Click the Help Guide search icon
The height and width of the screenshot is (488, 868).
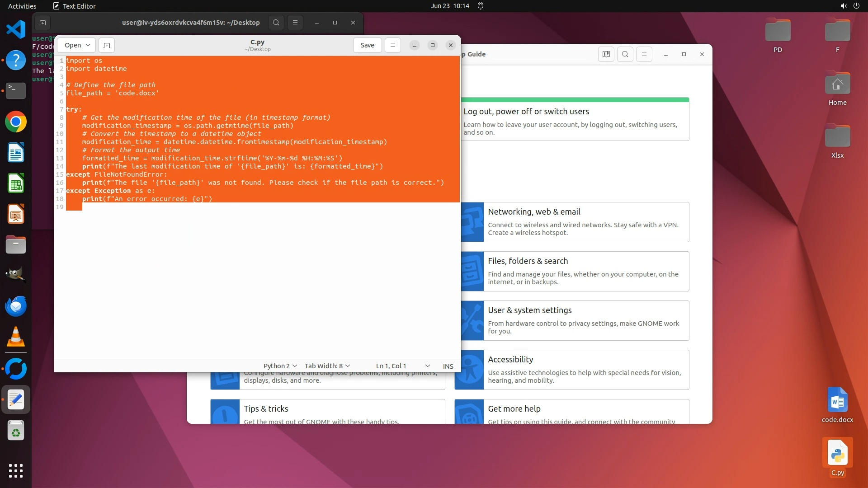625,54
